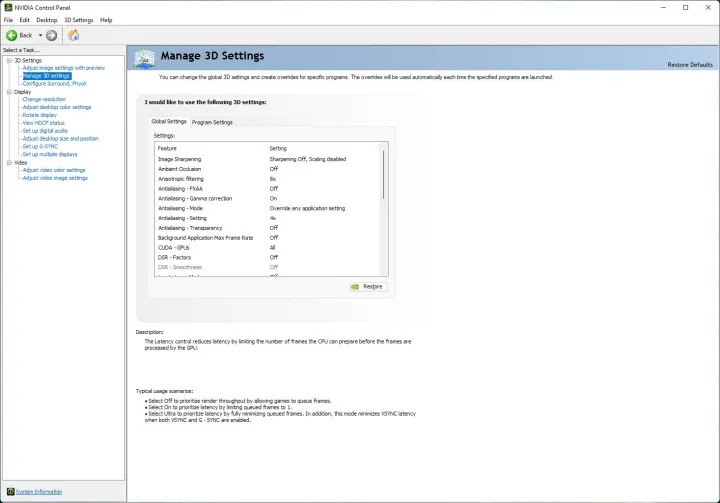Select Background Application Max Frame Rate row
This screenshot has height=503, width=720.
(269, 238)
